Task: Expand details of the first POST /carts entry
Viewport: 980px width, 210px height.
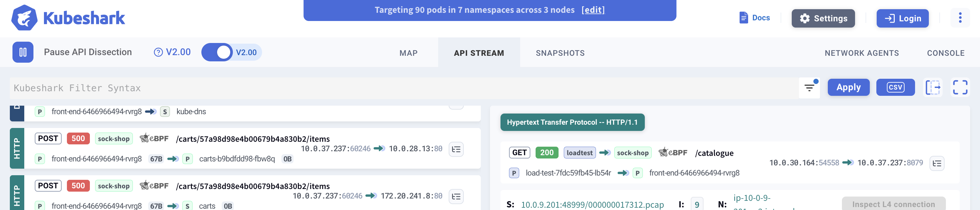Action: [456, 149]
